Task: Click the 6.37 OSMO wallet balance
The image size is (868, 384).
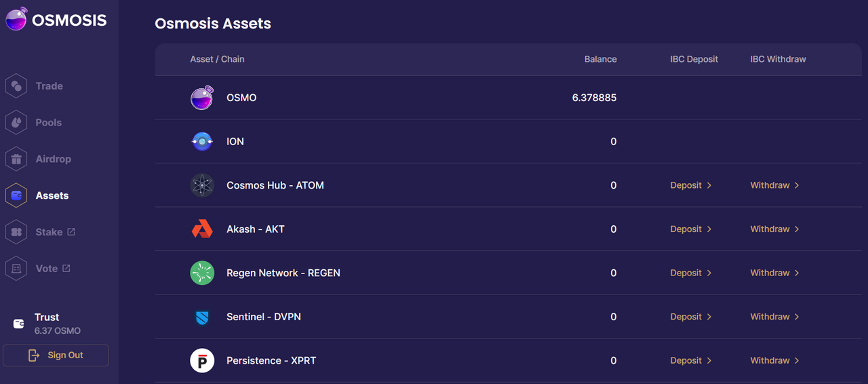Action: pyautogui.click(x=58, y=331)
